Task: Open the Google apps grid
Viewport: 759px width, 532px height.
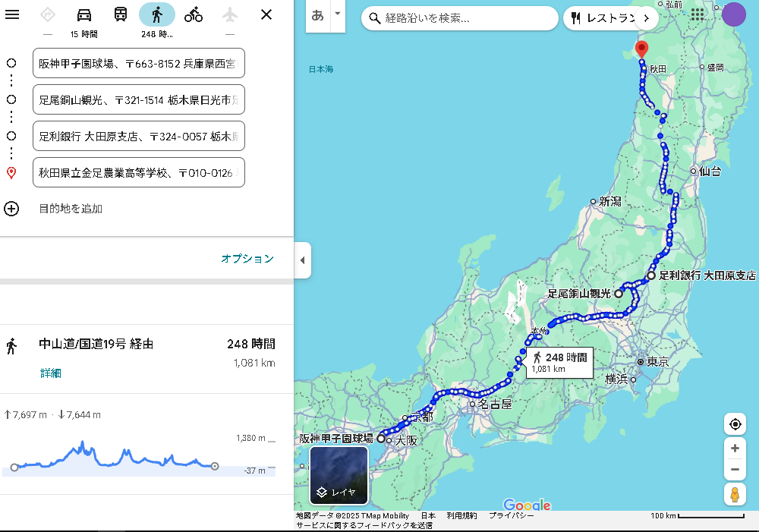Action: 697,14
